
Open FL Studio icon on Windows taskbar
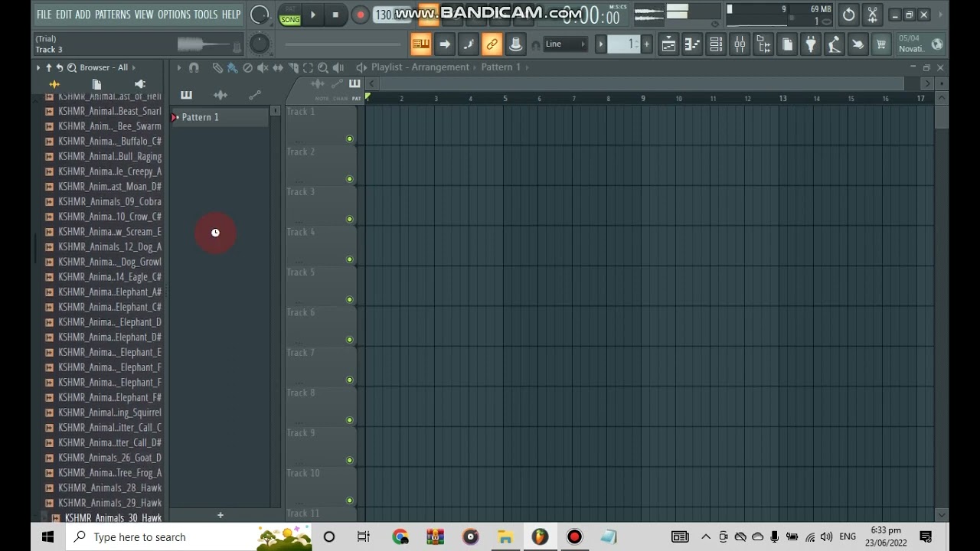pos(540,537)
